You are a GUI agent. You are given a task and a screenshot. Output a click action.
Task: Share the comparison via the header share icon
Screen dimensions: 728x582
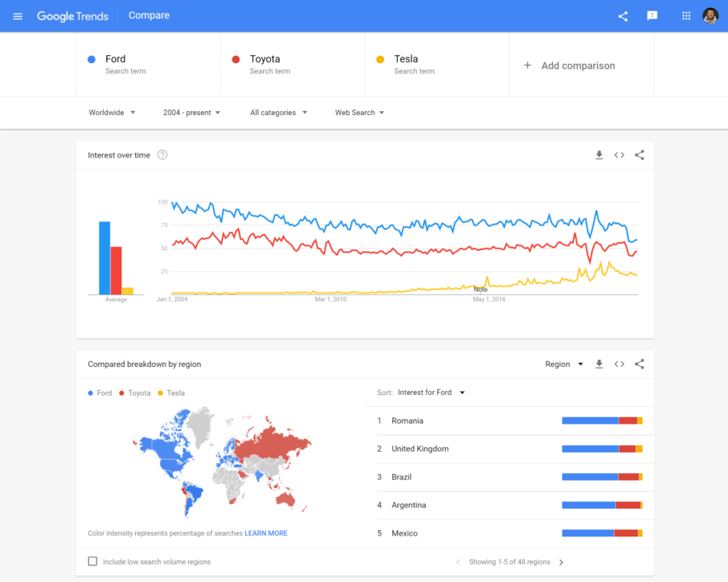(623, 15)
